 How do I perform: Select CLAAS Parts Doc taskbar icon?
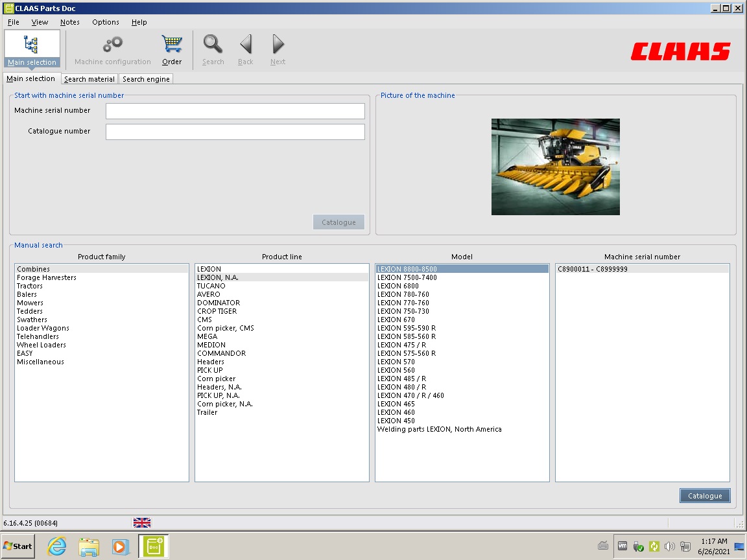154,546
